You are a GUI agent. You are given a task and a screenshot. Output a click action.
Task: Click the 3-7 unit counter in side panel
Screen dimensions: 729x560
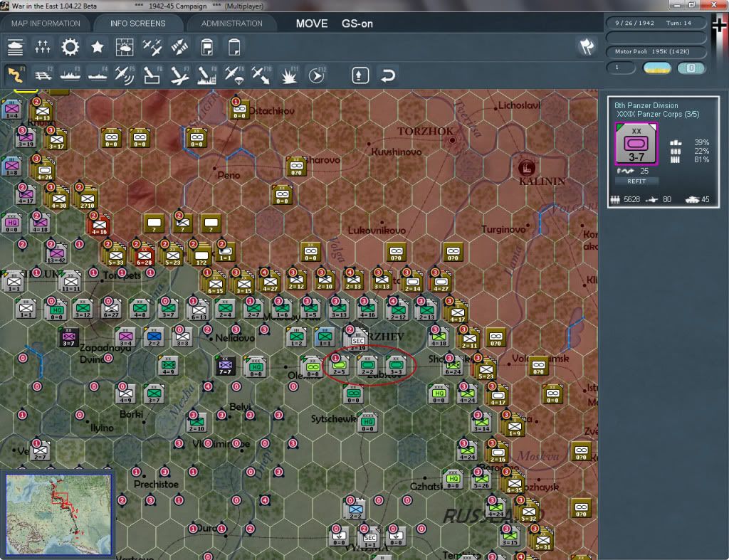tap(636, 144)
